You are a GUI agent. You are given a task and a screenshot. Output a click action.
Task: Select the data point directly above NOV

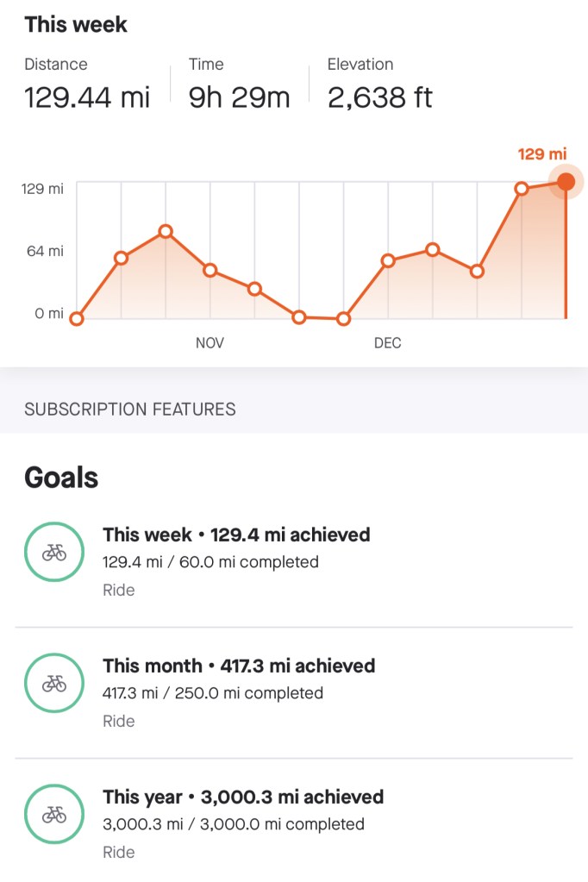210,270
